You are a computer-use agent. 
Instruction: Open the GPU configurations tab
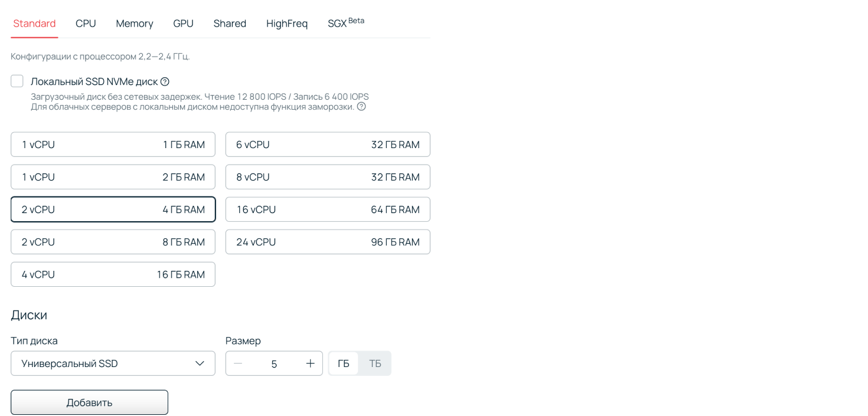(x=183, y=24)
